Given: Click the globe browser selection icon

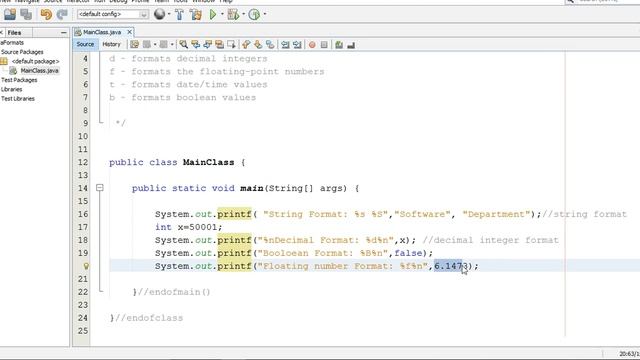Looking at the screenshot, I should (x=159, y=14).
